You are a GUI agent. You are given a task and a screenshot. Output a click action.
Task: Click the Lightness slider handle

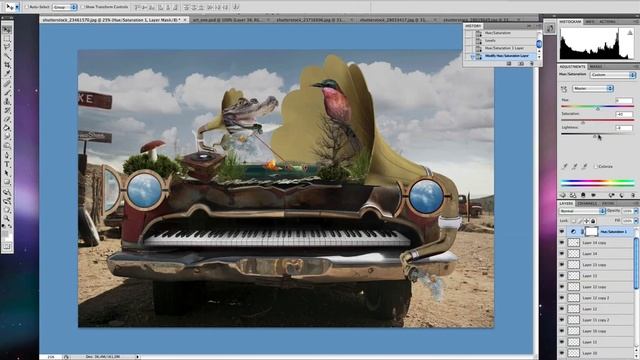point(595,136)
